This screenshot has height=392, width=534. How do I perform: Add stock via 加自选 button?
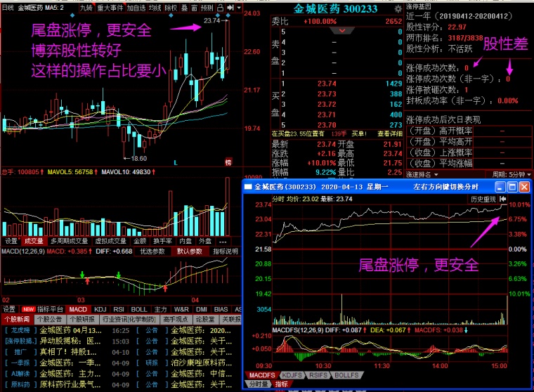pyautogui.click(x=137, y=8)
